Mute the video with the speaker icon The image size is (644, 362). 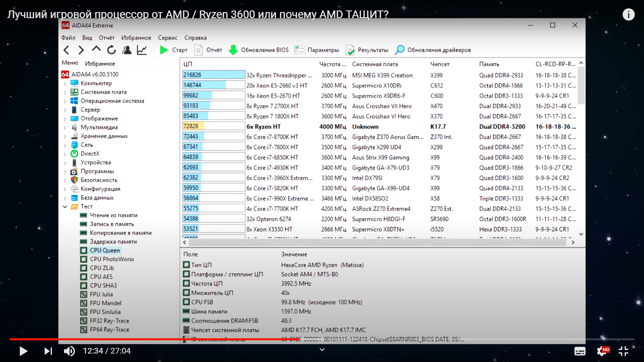coord(69,351)
